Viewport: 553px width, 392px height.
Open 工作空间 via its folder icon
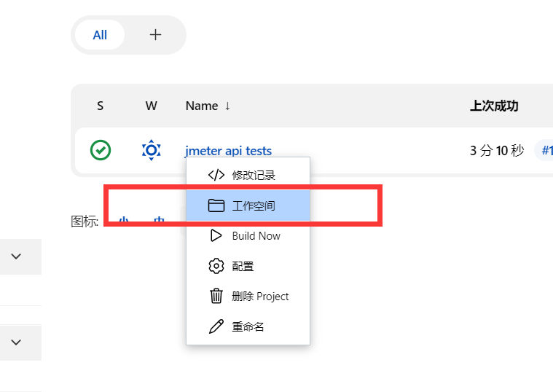click(216, 205)
